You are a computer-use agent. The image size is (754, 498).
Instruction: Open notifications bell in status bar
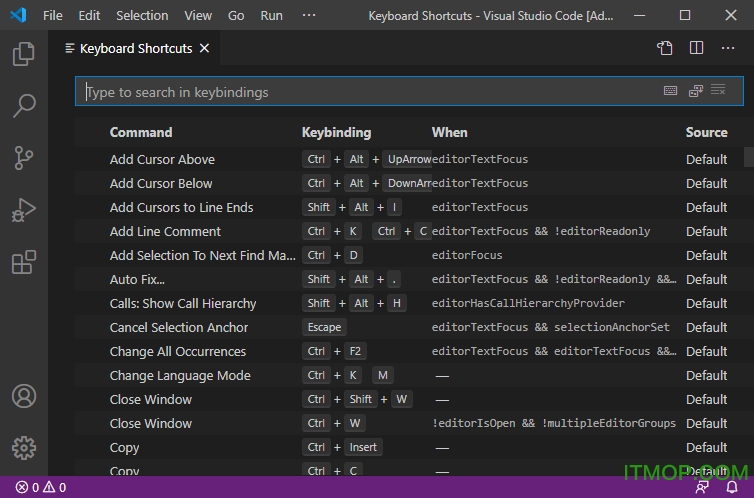pyautogui.click(x=732, y=487)
